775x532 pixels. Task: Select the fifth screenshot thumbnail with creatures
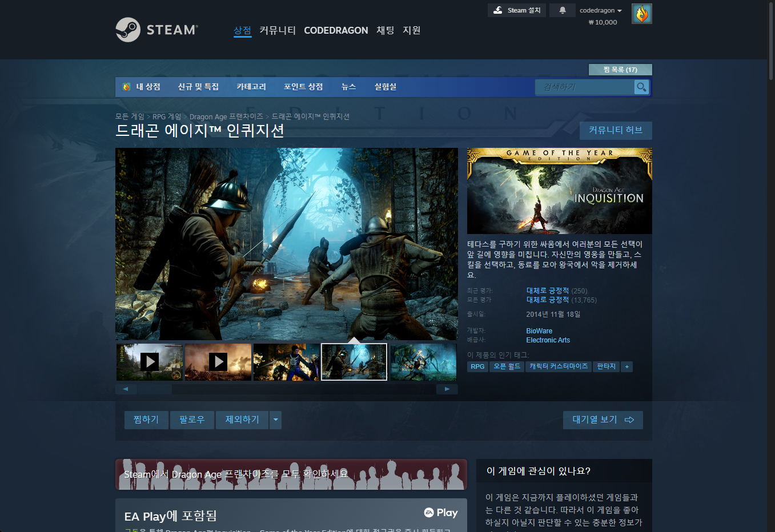pyautogui.click(x=423, y=362)
